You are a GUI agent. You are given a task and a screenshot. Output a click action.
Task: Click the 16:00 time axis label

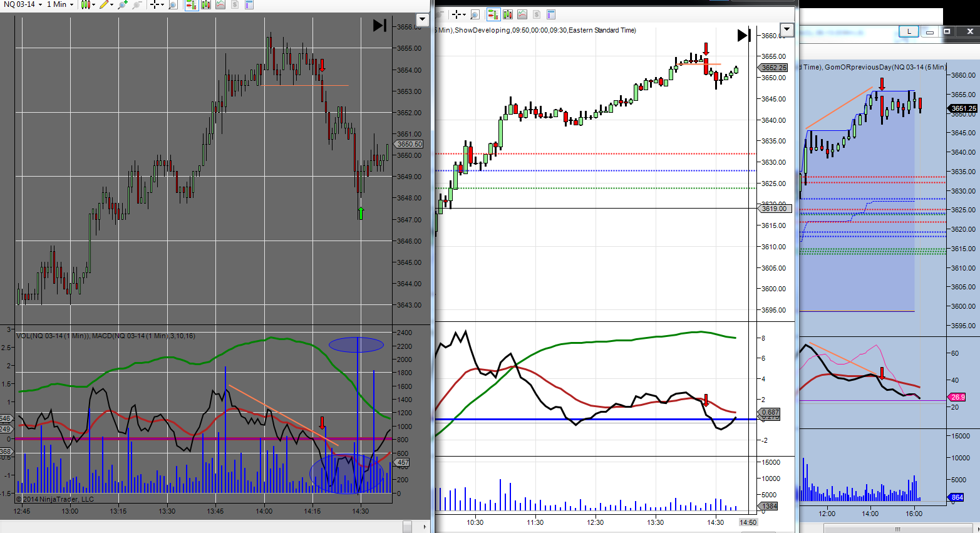point(914,514)
